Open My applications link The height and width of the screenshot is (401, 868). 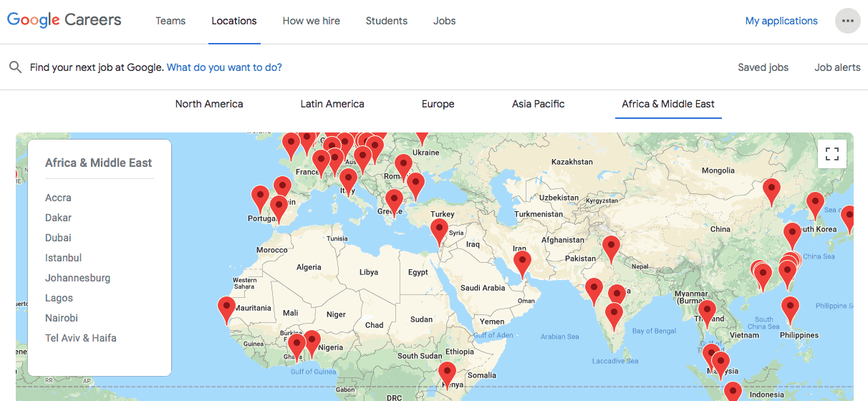click(781, 21)
